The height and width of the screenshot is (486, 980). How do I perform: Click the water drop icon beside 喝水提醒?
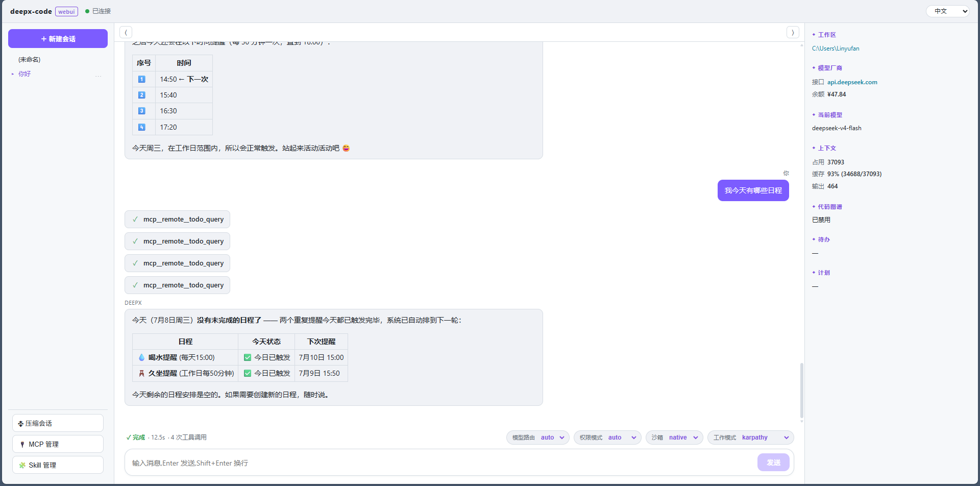[x=141, y=357]
